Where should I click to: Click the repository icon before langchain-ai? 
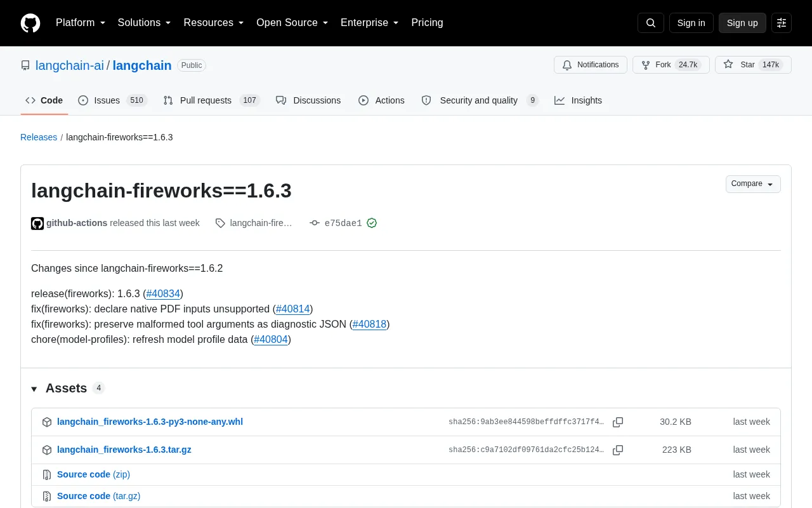tap(25, 65)
